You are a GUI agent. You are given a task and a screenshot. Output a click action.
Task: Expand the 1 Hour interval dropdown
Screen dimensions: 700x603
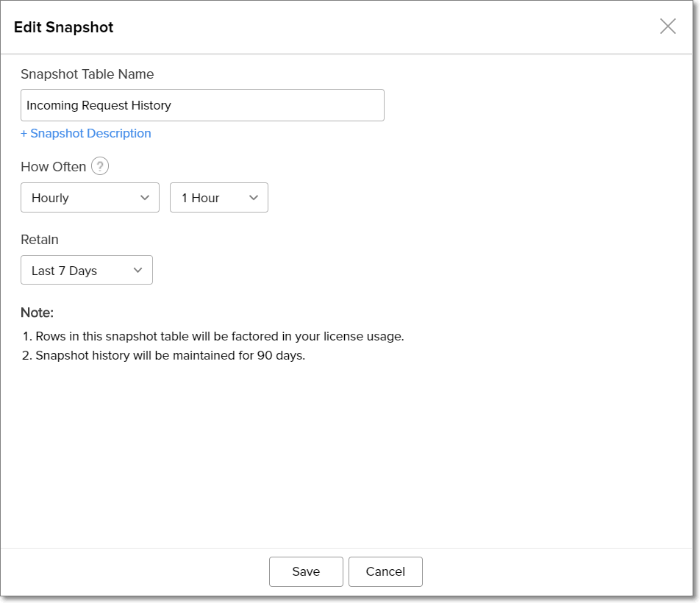click(218, 198)
